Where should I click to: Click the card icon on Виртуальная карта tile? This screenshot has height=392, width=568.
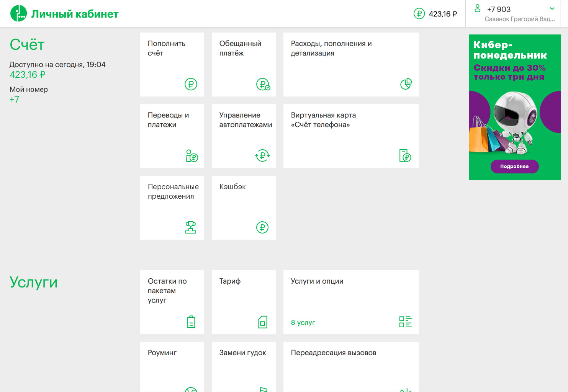click(x=405, y=155)
